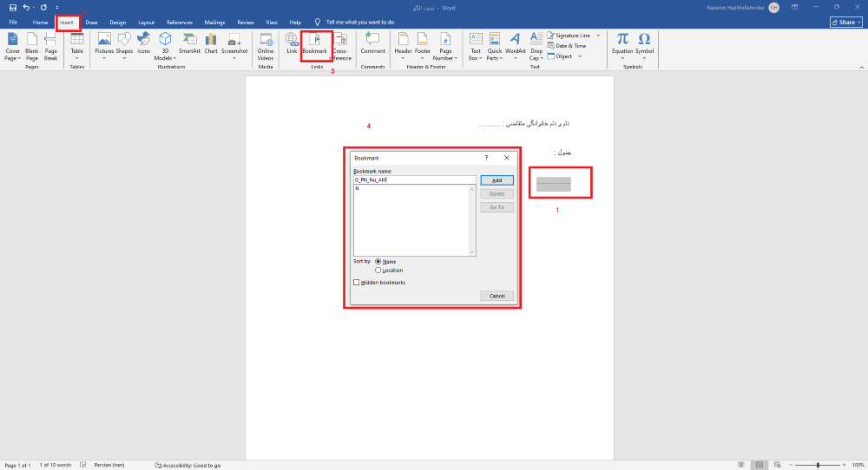Insert a Comment from the ribbon
This screenshot has height=470, width=868.
(372, 42)
